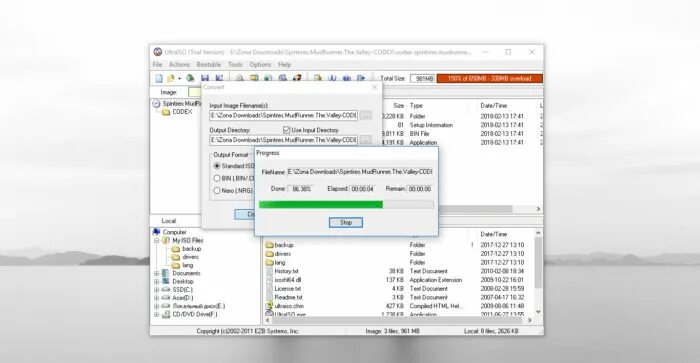700x363 pixels.
Task: Click the drivers folder icon in file list
Action: click(269, 254)
